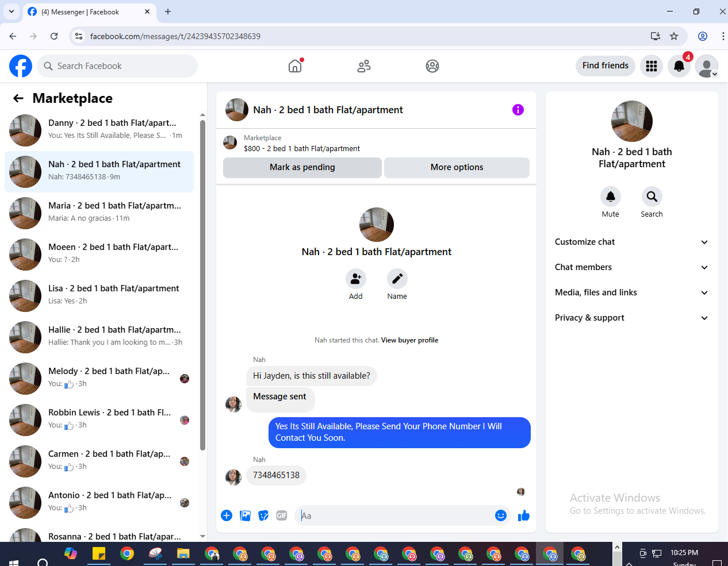This screenshot has height=566, width=728.
Task: Open Maria conversation in list
Action: [x=99, y=213]
